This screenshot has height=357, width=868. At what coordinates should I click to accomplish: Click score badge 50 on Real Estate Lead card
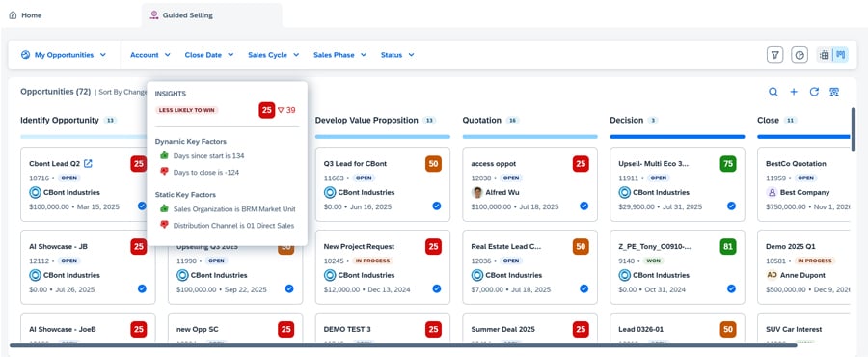tap(581, 246)
